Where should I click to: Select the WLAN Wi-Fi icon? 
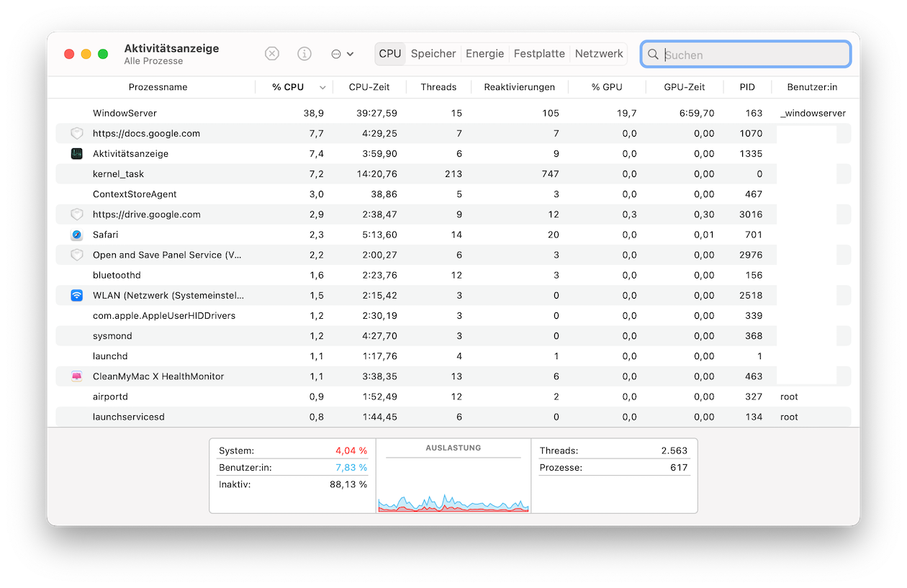[77, 295]
